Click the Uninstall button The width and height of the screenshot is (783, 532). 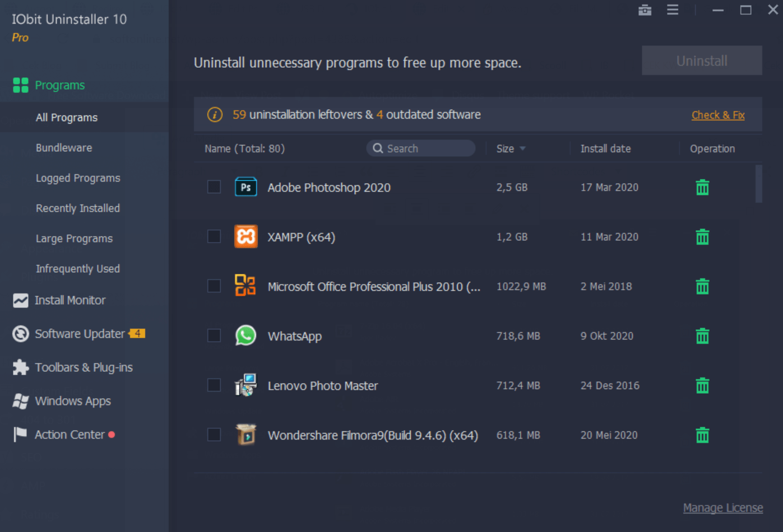702,60
